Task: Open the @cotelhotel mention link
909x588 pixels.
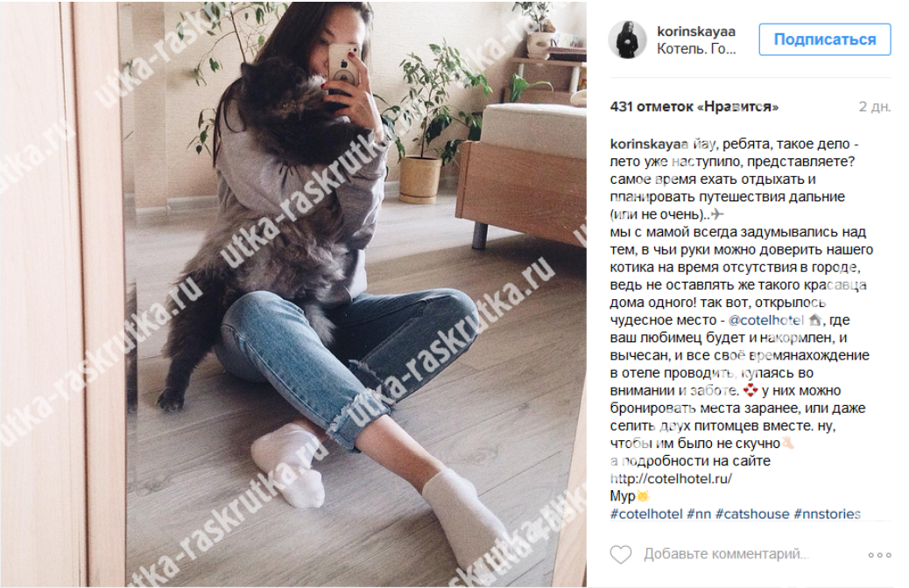Action: tap(765, 319)
